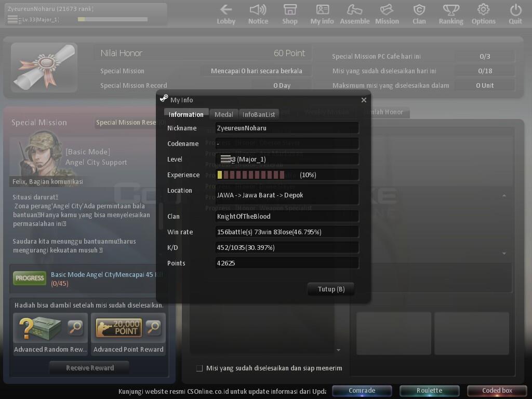This screenshot has width=532, height=399.
Task: Click the player name ZyeureunNoharu rank header
Action: 50,9
